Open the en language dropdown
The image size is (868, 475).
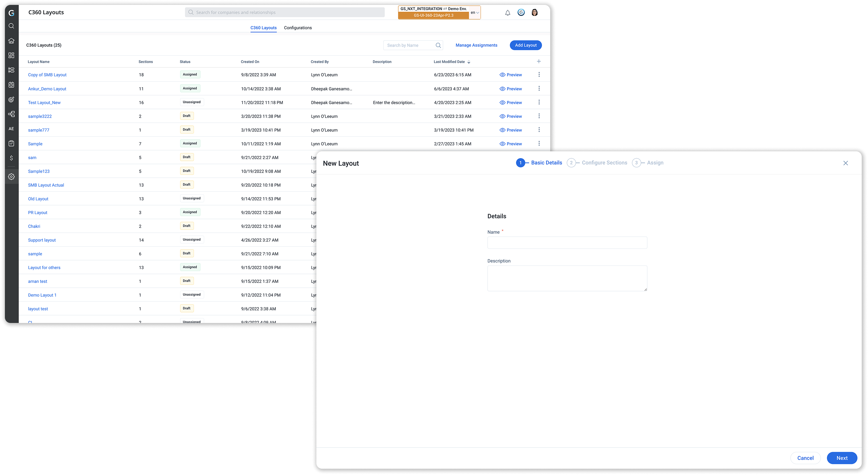click(475, 13)
